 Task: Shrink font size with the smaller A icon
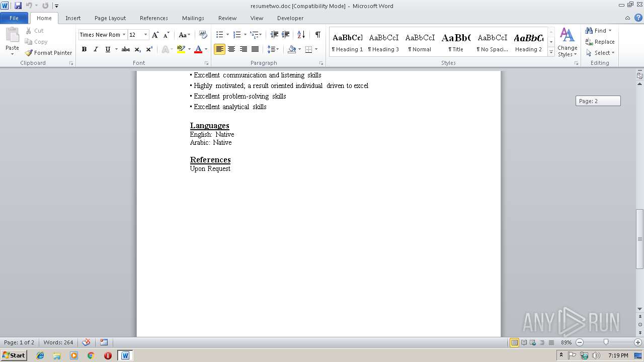coord(167,35)
